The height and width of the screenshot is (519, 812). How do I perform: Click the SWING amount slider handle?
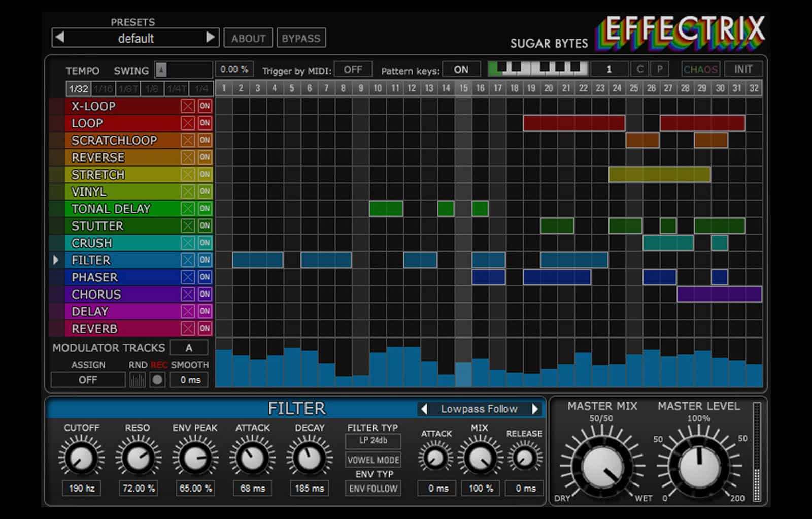[161, 70]
